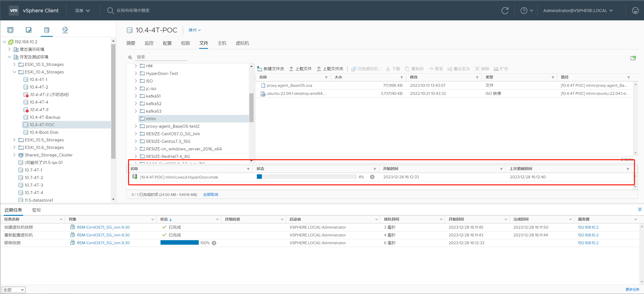
Task: Cancel the Livecd-HyperDoor.vmdk upload
Action: tap(372, 177)
